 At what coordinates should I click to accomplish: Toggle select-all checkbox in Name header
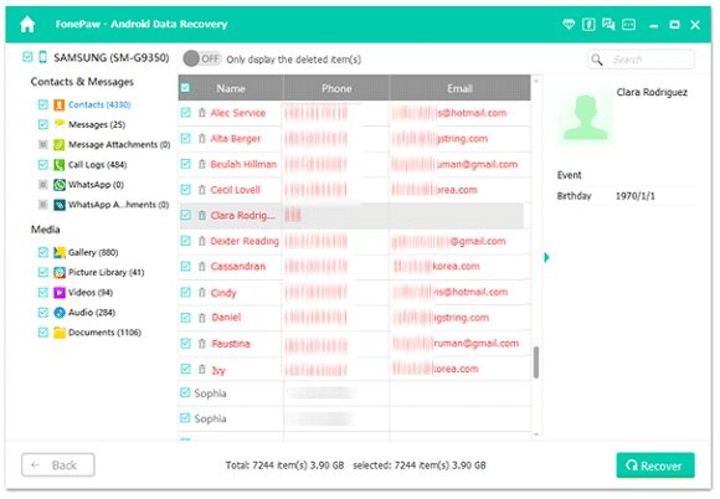coord(185,88)
